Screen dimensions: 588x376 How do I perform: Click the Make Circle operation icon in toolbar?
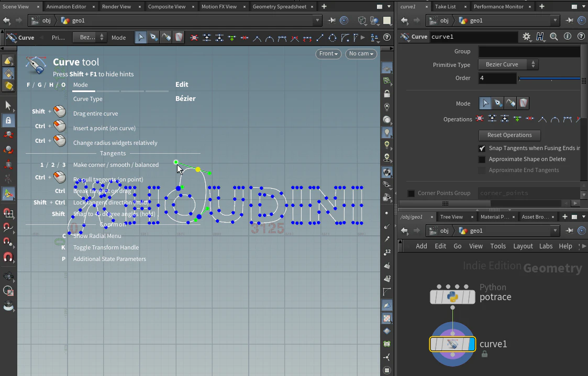(332, 38)
